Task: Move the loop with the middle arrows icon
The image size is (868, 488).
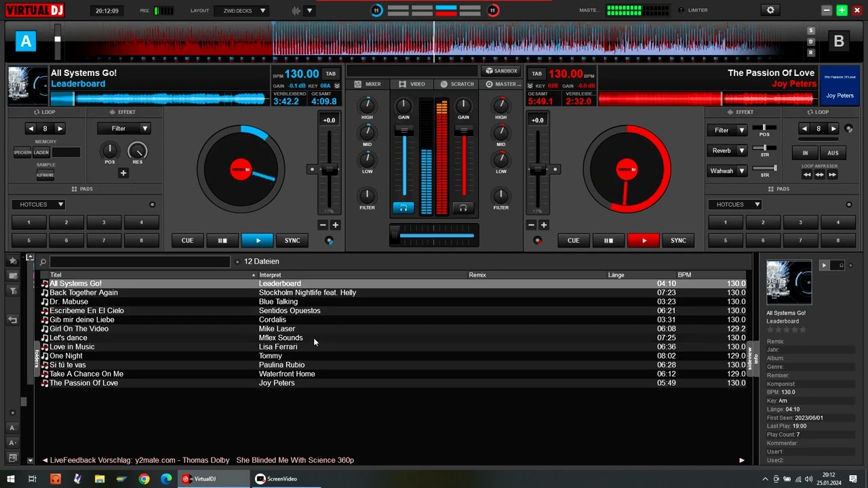Action: click(x=820, y=175)
